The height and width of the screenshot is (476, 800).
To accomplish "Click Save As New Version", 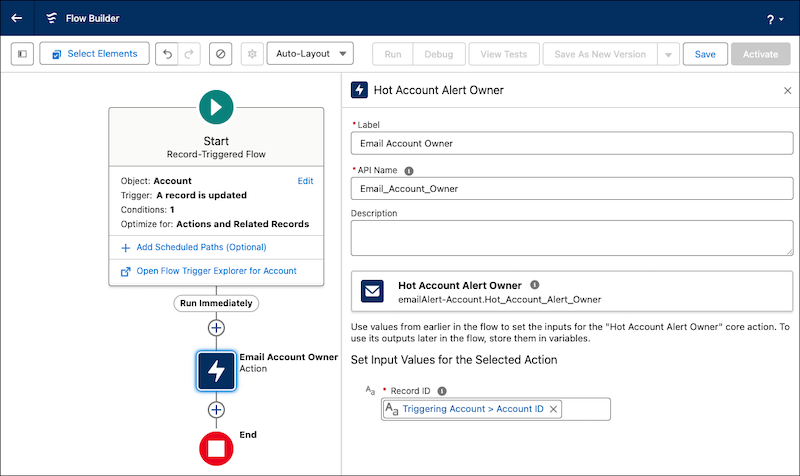I will coord(600,54).
